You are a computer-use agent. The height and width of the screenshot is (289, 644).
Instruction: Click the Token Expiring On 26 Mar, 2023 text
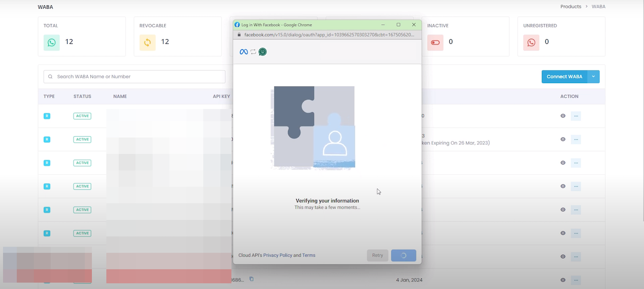pos(456,143)
